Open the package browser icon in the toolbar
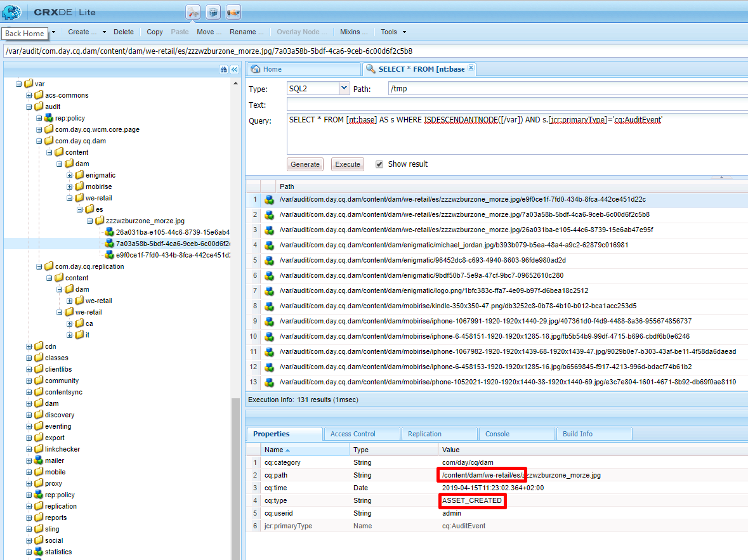Image resolution: width=748 pixels, height=560 pixels. click(213, 11)
